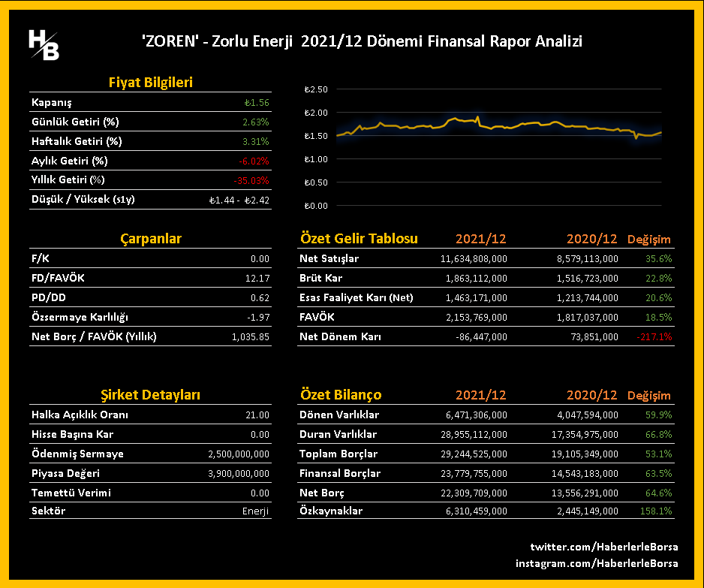Screen dimensions: 704x588
Task: Select the Dönen Varlıklar 2021/12 value 6,471,306,000
Action: 477,415
